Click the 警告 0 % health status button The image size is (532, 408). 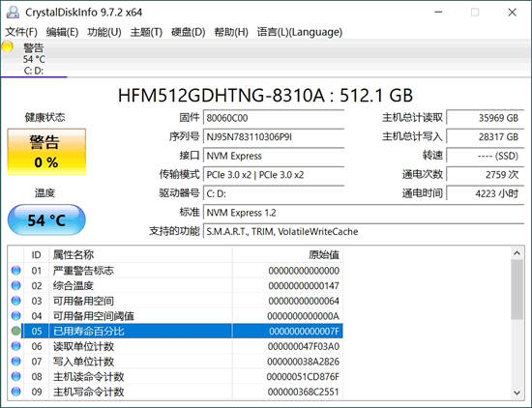pos(46,152)
